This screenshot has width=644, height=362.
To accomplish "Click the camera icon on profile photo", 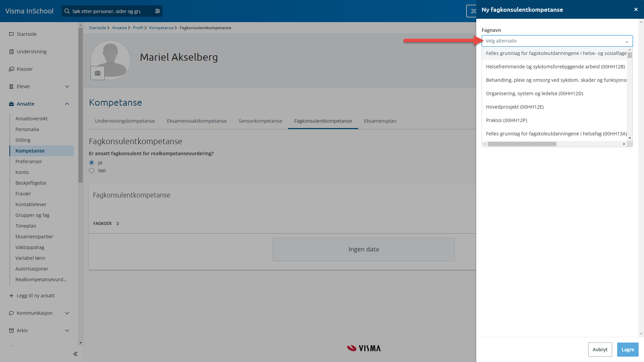I will click(98, 73).
